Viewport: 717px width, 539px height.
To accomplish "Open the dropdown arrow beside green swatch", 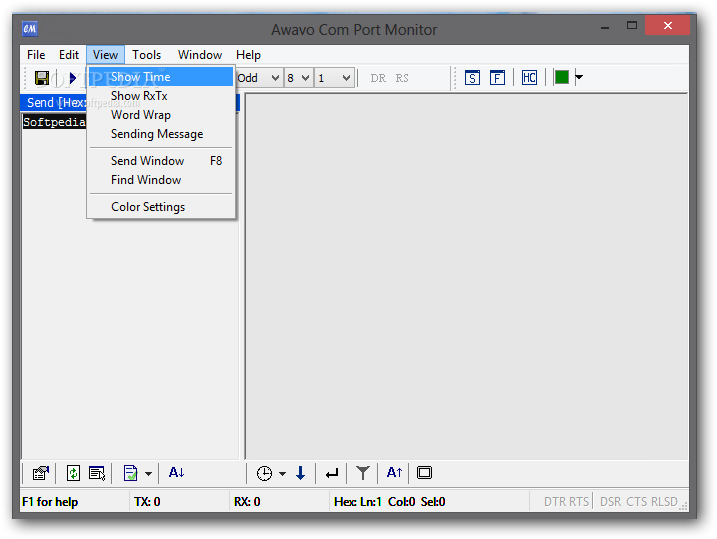I will (x=579, y=77).
